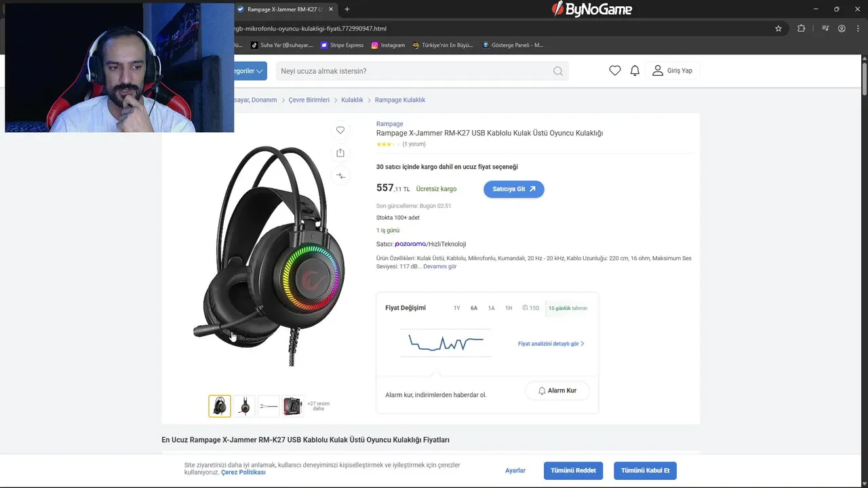This screenshot has height=488, width=868.
Task: Open Türkiye'nin En Büyü... bookmark
Action: click(442, 45)
